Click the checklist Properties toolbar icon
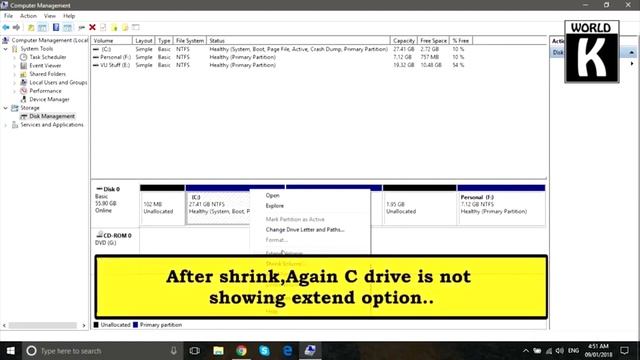This screenshot has height=360, width=640. pos(103,27)
